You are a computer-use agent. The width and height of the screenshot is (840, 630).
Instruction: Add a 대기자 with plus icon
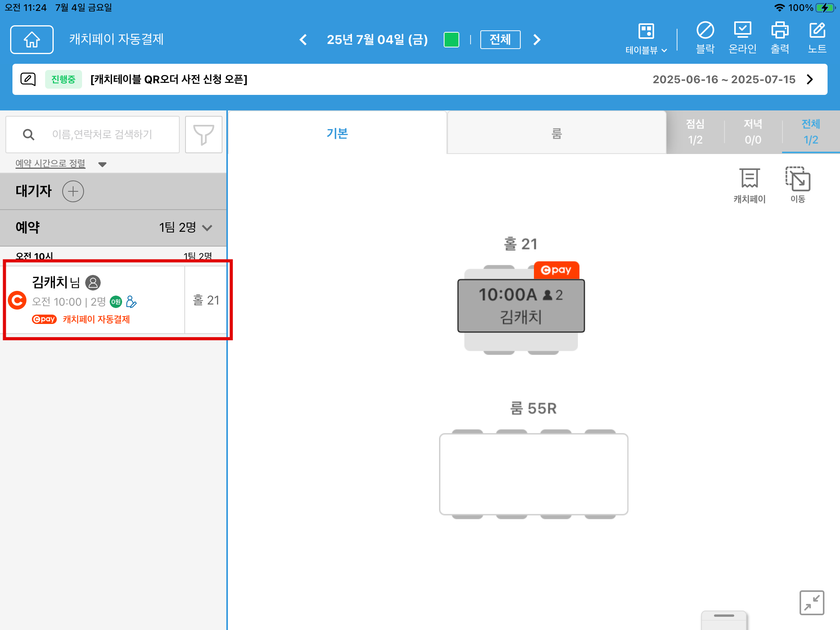(73, 191)
